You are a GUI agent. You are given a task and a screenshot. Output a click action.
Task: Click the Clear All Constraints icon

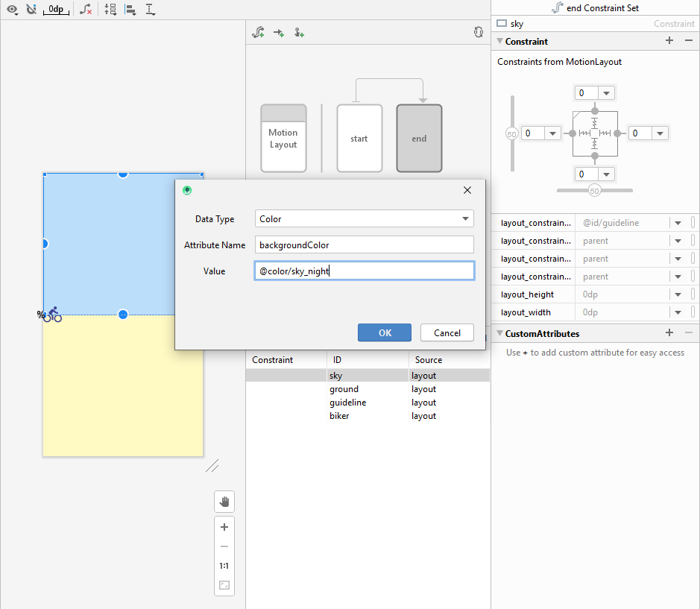86,10
